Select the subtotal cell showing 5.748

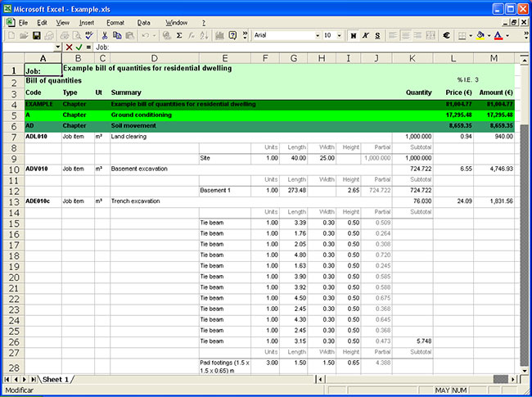click(x=413, y=341)
